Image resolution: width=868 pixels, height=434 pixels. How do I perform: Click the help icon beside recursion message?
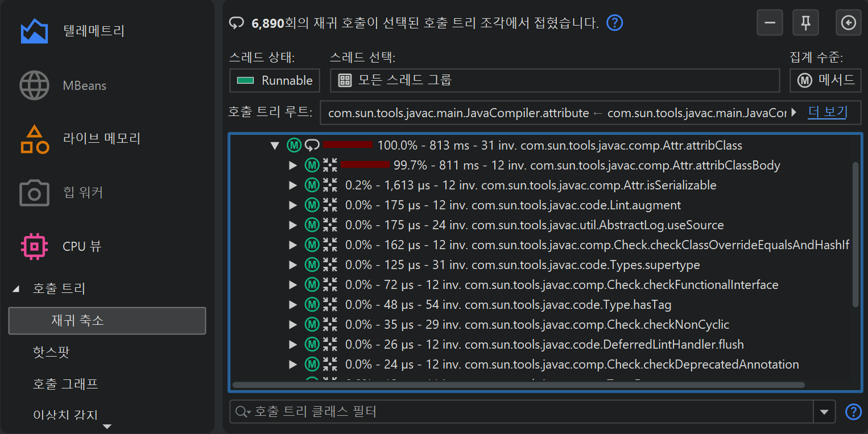615,23
